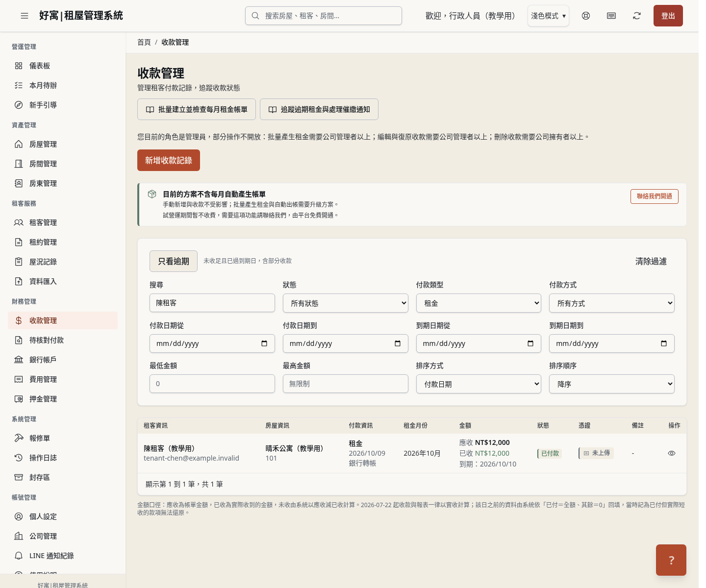The height and width of the screenshot is (588, 706).
Task: Click the 新增收款記錄 button
Action: [169, 160]
